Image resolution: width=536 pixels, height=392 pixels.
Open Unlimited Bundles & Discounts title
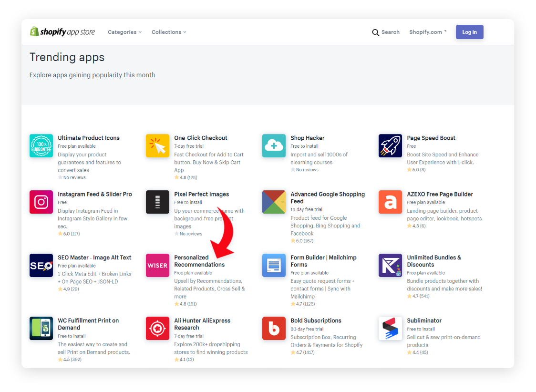[434, 261]
